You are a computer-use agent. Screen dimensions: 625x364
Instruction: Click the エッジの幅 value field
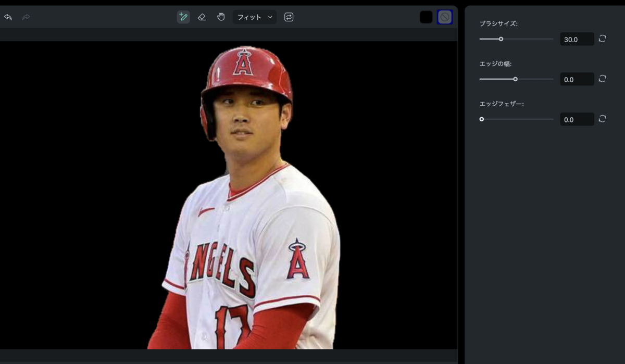coord(577,79)
